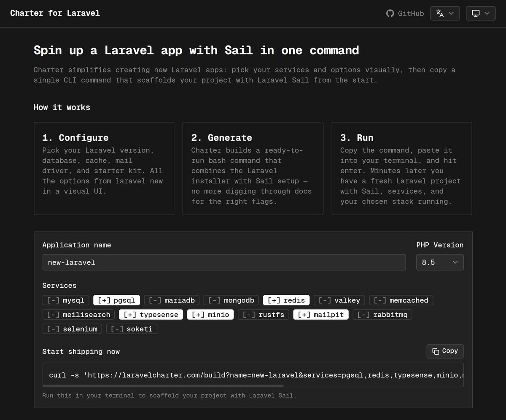
Task: Click the 3. Run step card
Action: click(x=402, y=169)
